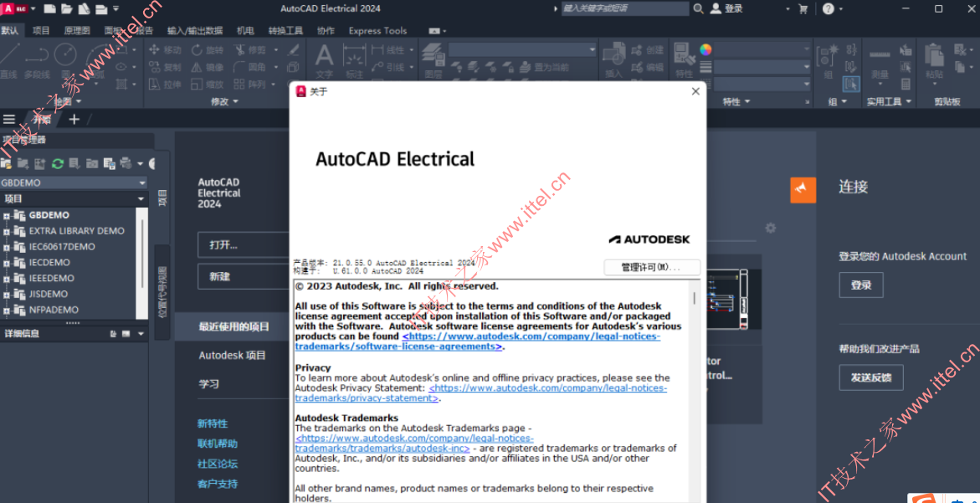Click the 发送反馈 button

coord(870,377)
